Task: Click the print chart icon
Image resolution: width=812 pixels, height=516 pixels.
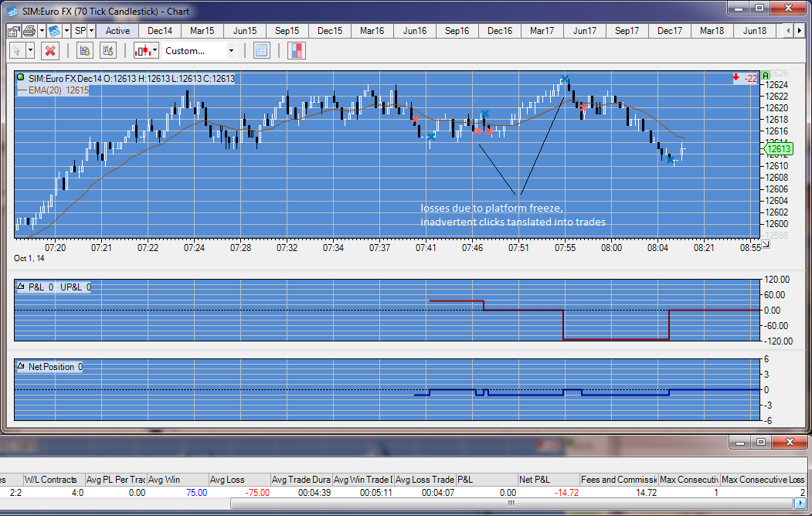Action: (29, 31)
